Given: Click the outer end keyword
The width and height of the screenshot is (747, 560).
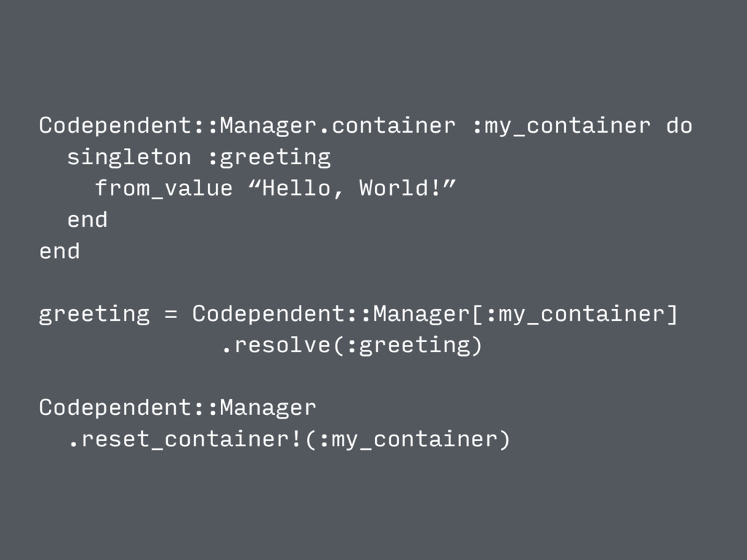Looking at the screenshot, I should [x=59, y=252].
